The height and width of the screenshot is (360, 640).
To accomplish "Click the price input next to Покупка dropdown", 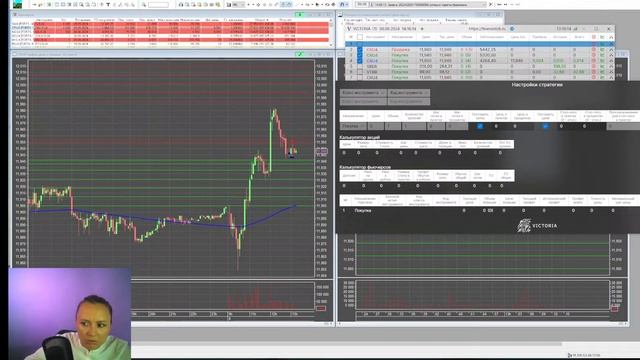I will 376,127.
